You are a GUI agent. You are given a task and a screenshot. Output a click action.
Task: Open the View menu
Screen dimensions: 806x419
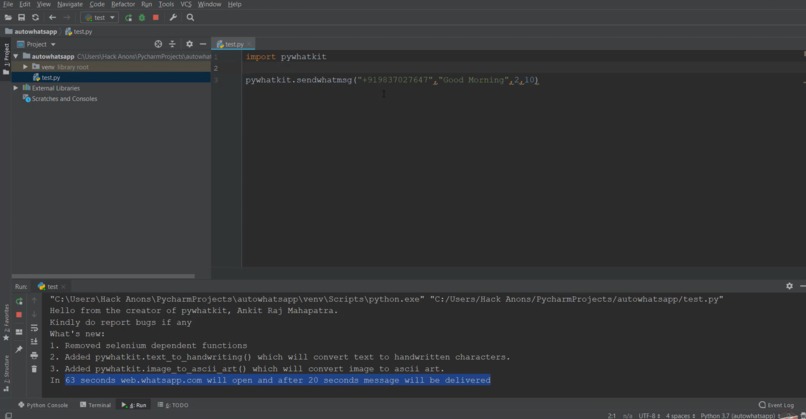[44, 4]
